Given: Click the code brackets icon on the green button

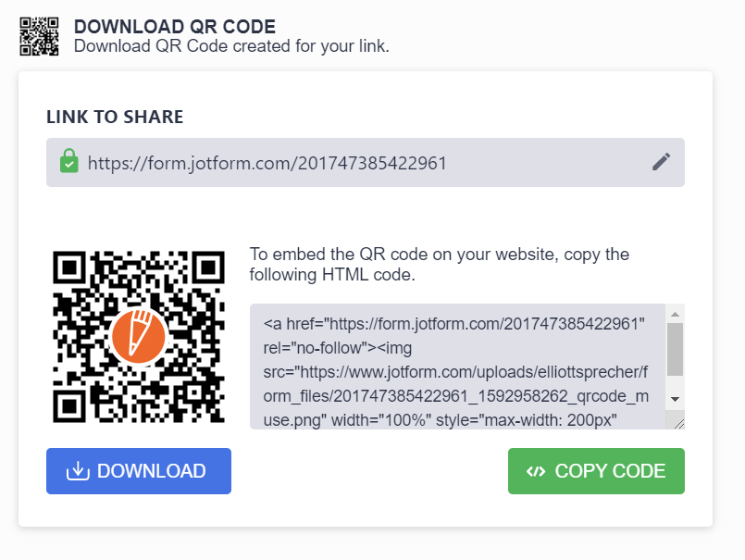Looking at the screenshot, I should click(x=536, y=471).
